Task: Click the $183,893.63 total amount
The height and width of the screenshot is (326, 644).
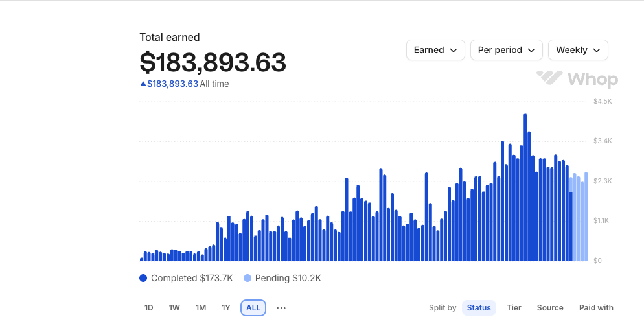Action: pos(213,62)
